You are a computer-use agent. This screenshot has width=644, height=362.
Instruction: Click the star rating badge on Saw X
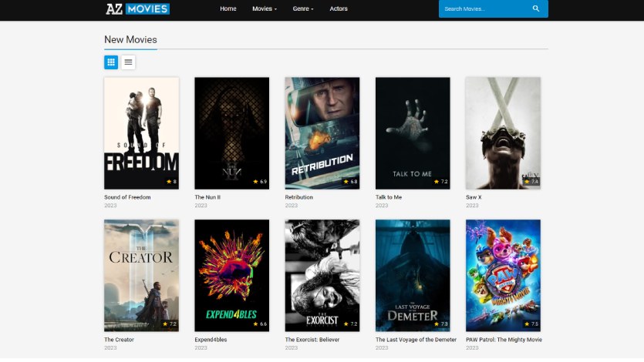pyautogui.click(x=531, y=182)
